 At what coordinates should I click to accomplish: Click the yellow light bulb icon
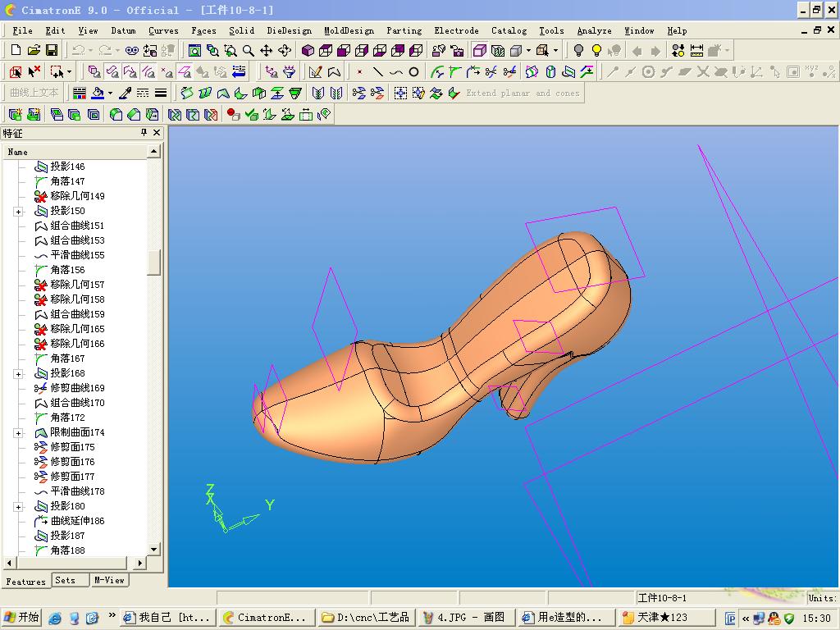(x=596, y=51)
